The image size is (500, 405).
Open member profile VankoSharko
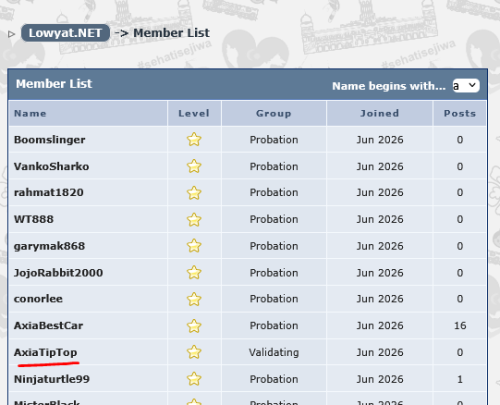tap(51, 166)
